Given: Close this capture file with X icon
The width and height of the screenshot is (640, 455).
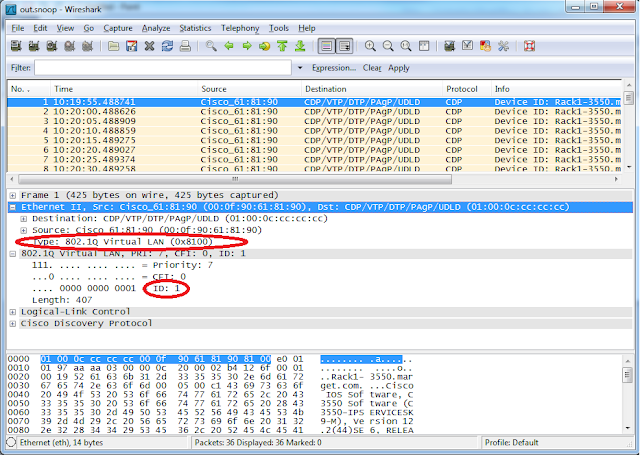Looking at the screenshot, I should pos(149,46).
